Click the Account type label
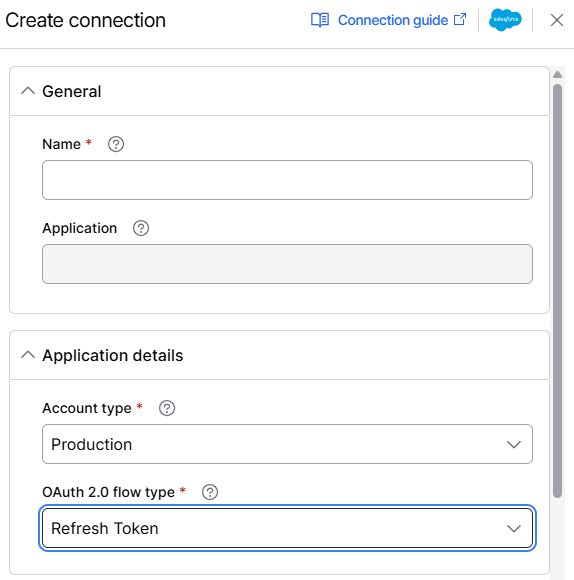 point(87,408)
